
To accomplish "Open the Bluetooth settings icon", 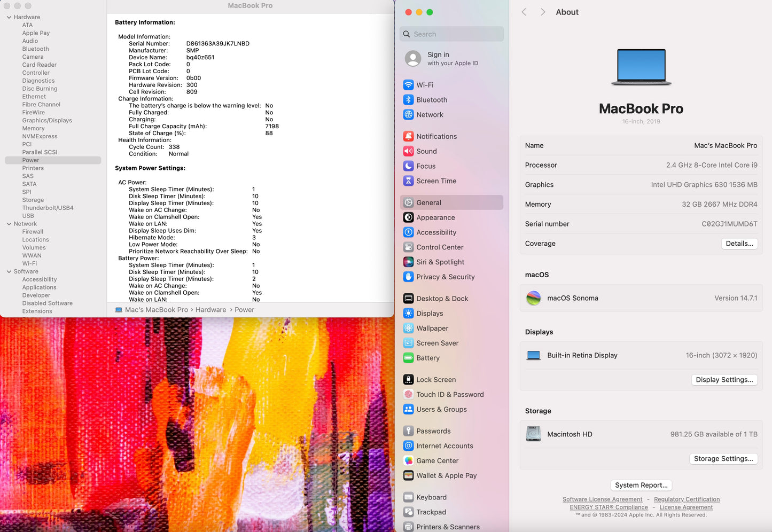I will click(408, 100).
